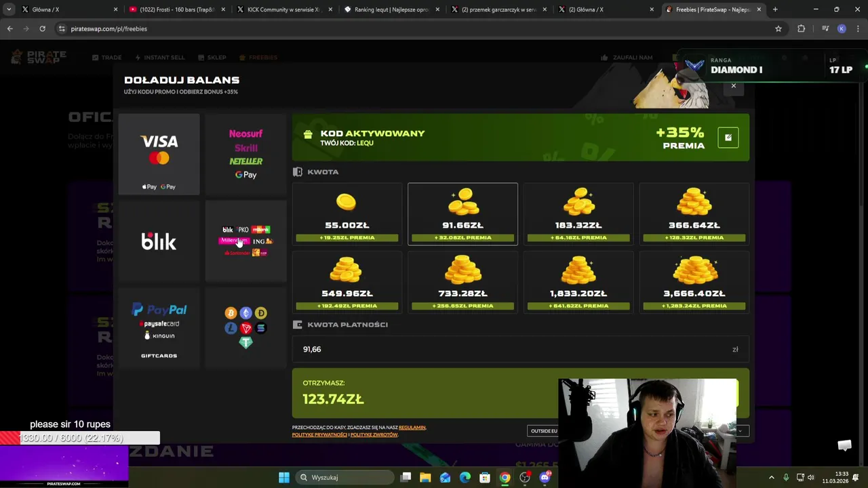Open Google Chrome on the taskbar
Viewport: 868px width, 488px height.
[x=505, y=477]
